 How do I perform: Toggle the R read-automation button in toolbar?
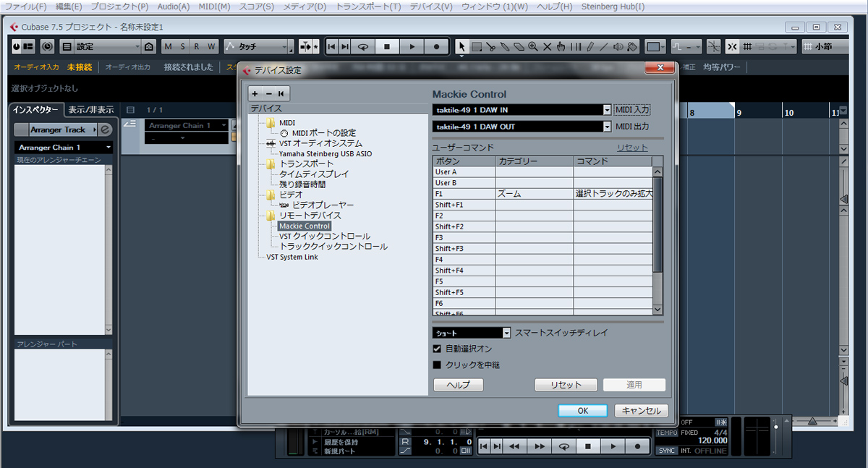(x=197, y=46)
